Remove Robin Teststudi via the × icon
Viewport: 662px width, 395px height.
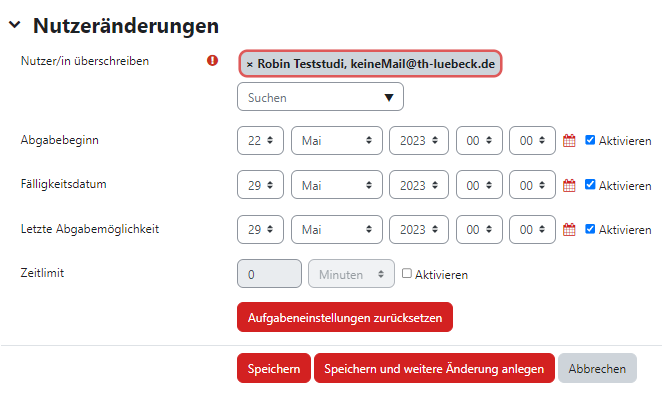tap(250, 64)
